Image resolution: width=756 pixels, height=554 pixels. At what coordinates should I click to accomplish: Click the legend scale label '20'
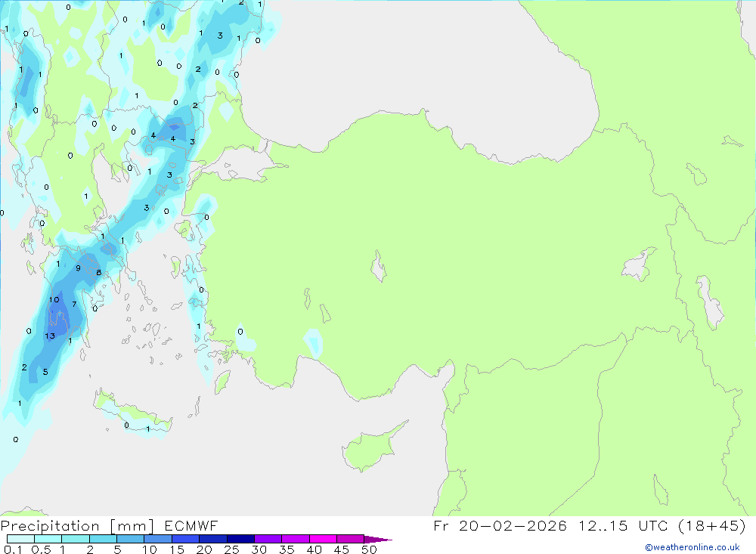[204, 549]
